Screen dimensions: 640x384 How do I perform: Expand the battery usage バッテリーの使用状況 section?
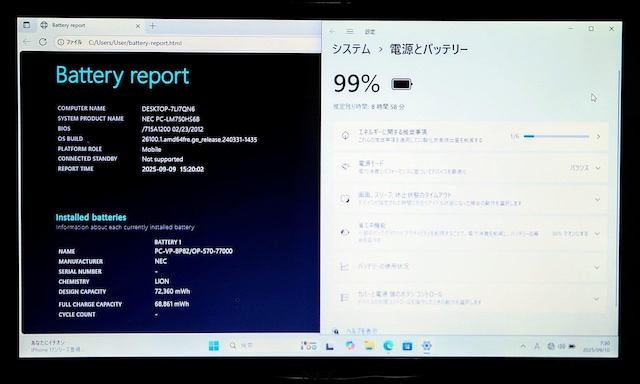[471, 267]
